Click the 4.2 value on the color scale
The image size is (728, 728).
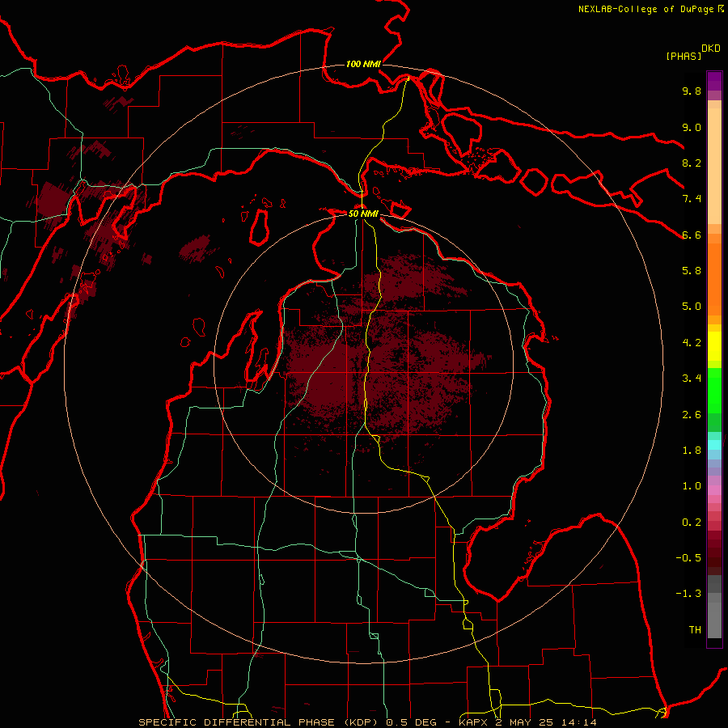[692, 343]
